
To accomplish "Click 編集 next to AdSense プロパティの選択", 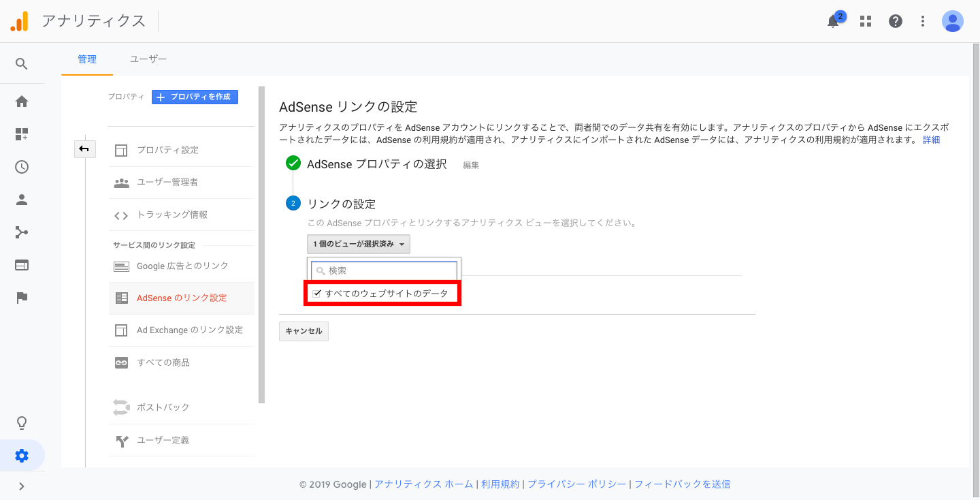I will pyautogui.click(x=471, y=165).
